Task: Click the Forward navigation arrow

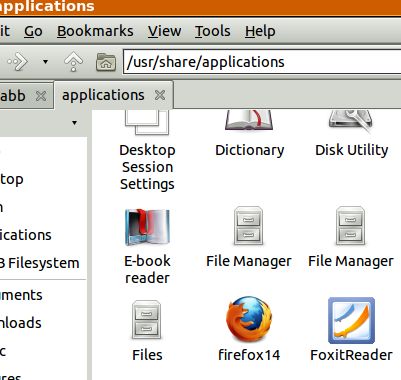Action: 17,62
